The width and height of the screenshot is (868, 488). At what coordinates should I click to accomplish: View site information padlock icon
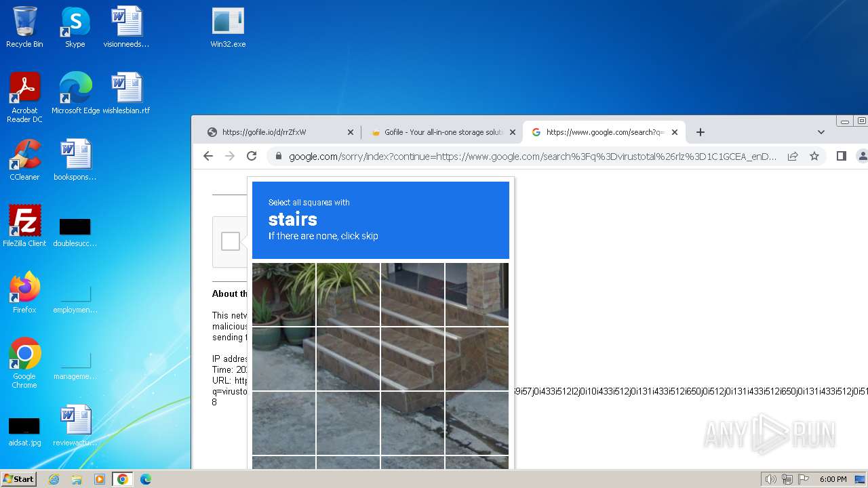click(278, 156)
